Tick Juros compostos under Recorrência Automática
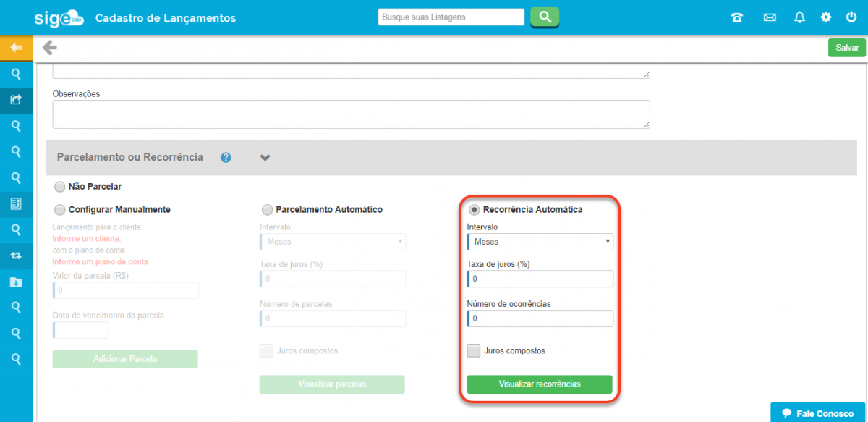Image resolution: width=868 pixels, height=422 pixels. coord(474,350)
